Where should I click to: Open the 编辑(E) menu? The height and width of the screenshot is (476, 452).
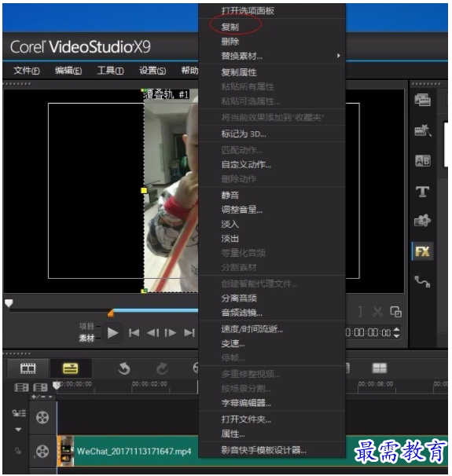[x=68, y=71]
